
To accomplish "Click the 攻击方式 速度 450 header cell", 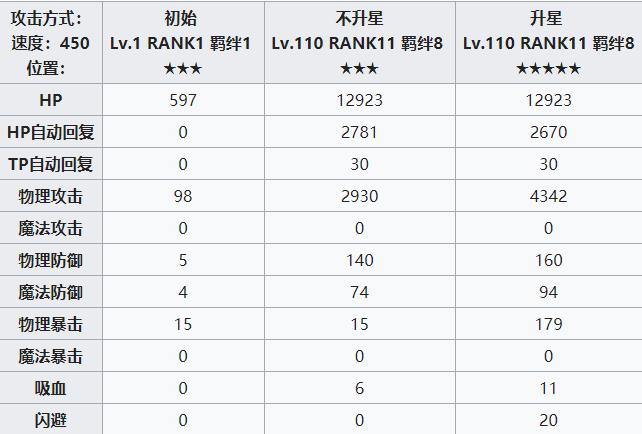I will (51, 43).
